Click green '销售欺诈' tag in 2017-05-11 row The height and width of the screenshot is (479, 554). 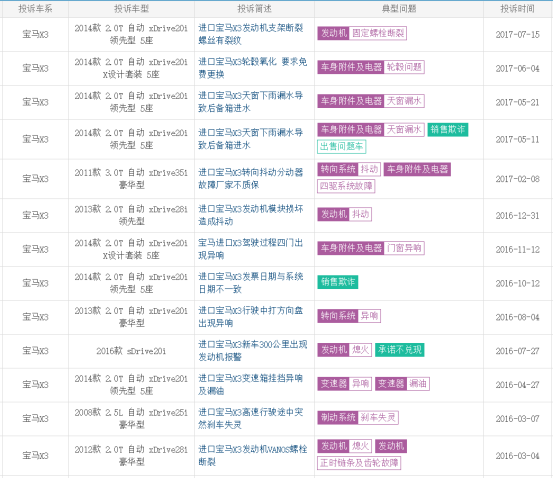[448, 130]
